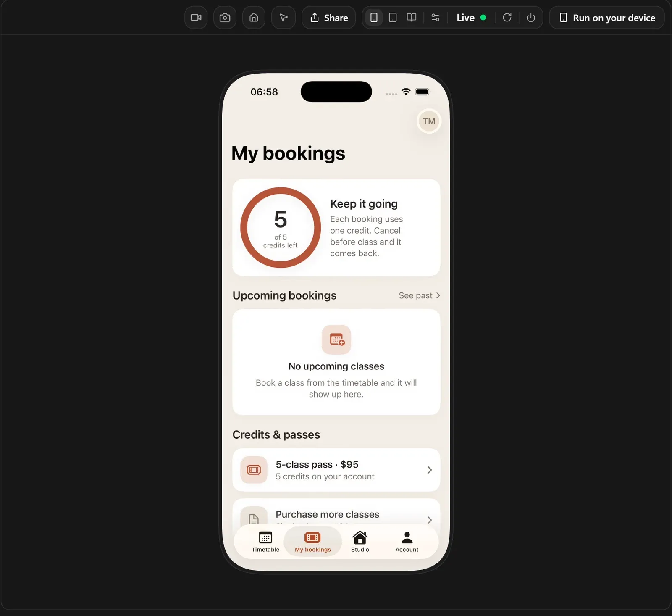Switch to the Timetable tab
The width and height of the screenshot is (672, 616).
[265, 542]
